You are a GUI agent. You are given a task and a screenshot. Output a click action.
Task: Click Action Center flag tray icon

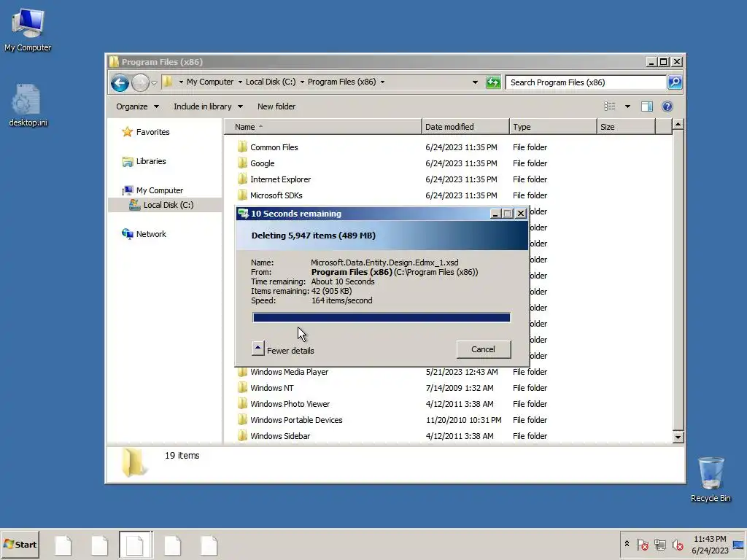point(642,545)
